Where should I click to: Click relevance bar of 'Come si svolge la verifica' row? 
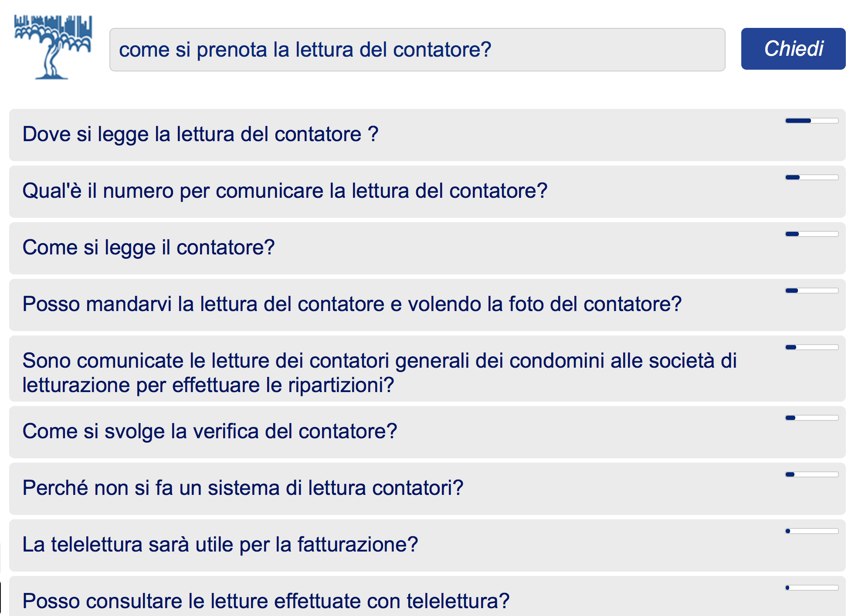point(811,418)
